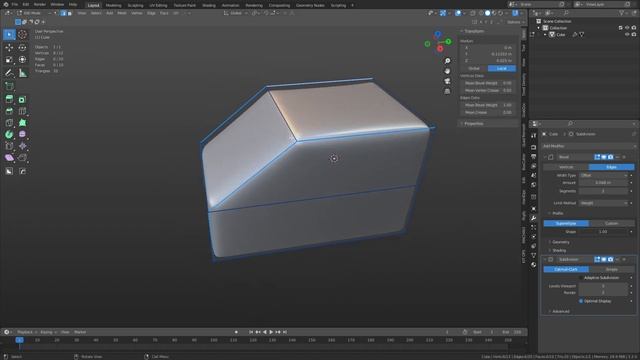Select the Annotate pencil tool
Screen dimensions: 640x360
point(9,73)
